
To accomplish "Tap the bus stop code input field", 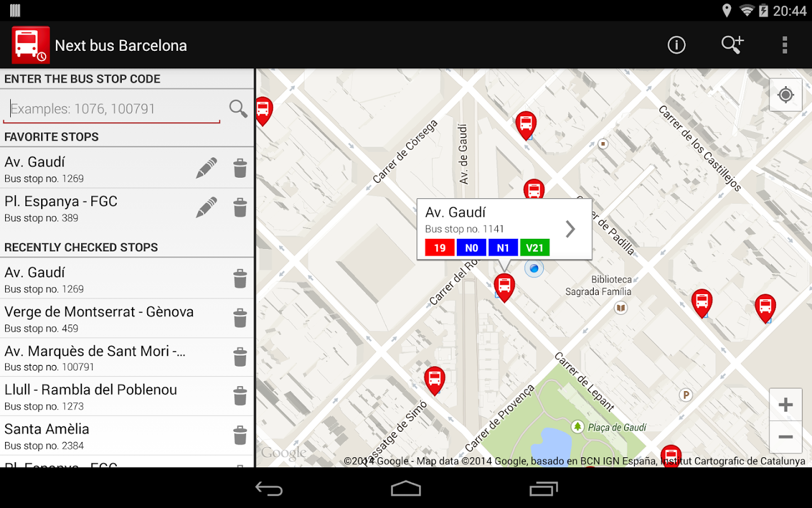I will coord(111,108).
